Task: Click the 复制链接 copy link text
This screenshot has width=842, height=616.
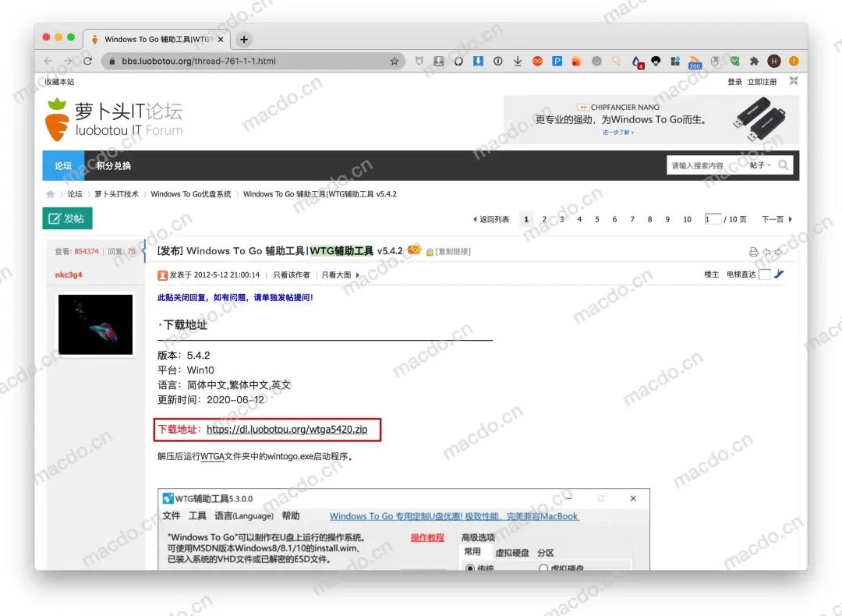Action: tap(452, 252)
